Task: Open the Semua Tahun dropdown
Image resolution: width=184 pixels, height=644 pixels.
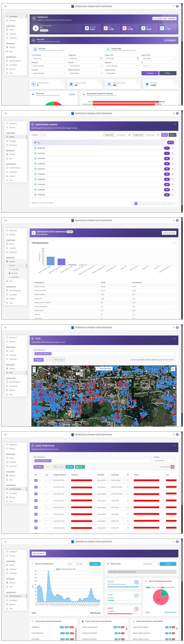Action: click(x=49, y=58)
